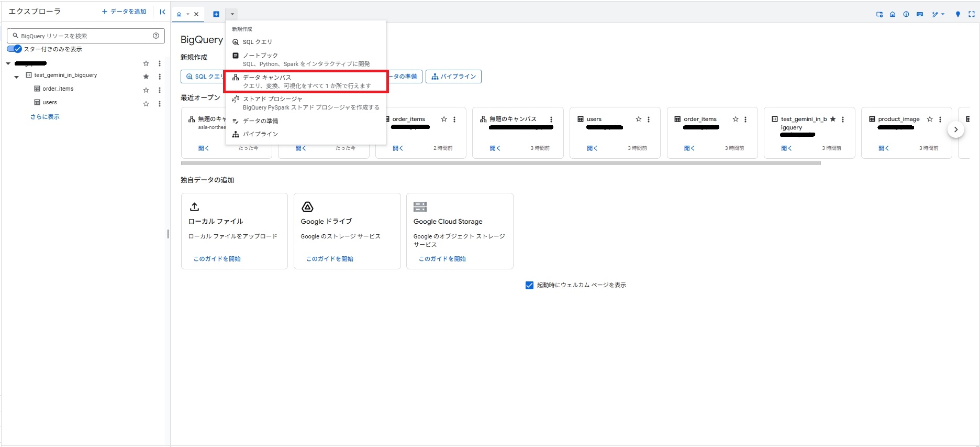Click the Add data link in the explorer
The height and width of the screenshot is (447, 980).
pos(124,12)
